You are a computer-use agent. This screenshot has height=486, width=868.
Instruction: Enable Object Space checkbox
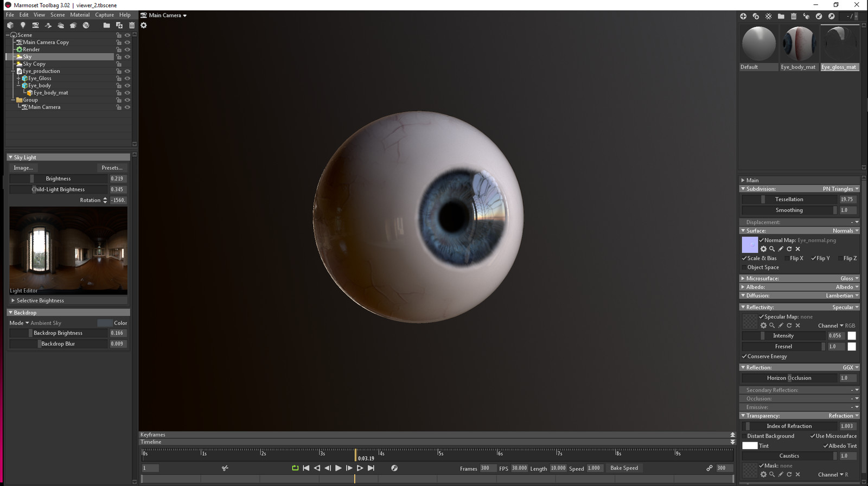[x=744, y=267]
